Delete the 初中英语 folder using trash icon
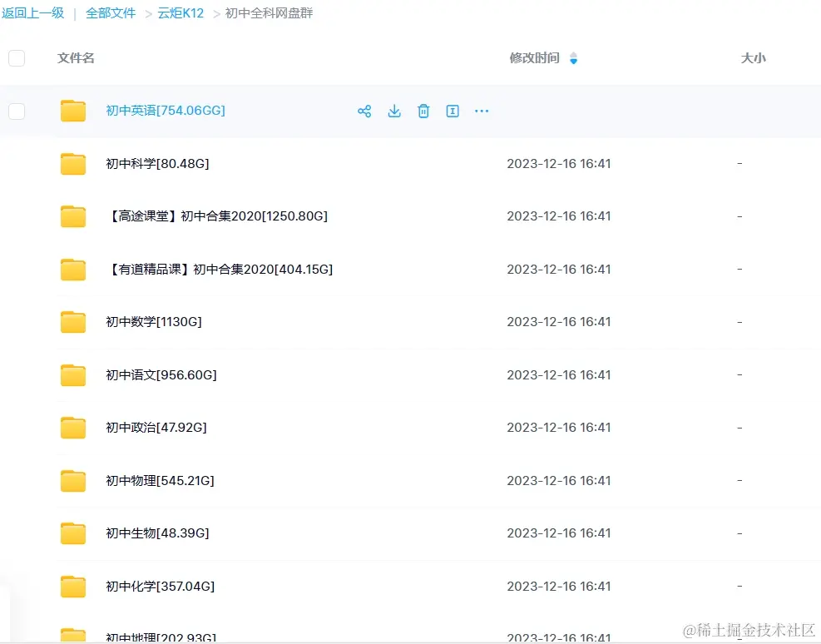This screenshot has width=821, height=644. pyautogui.click(x=423, y=111)
